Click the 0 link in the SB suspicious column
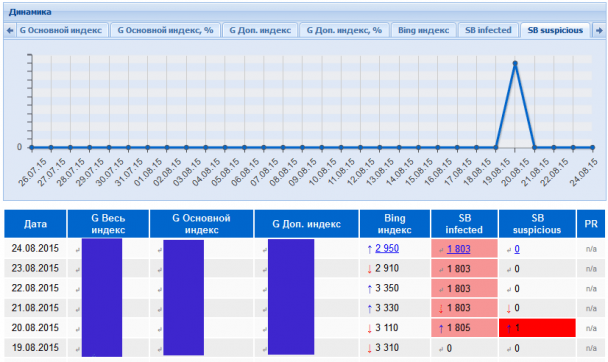608x362 pixels. coord(517,249)
